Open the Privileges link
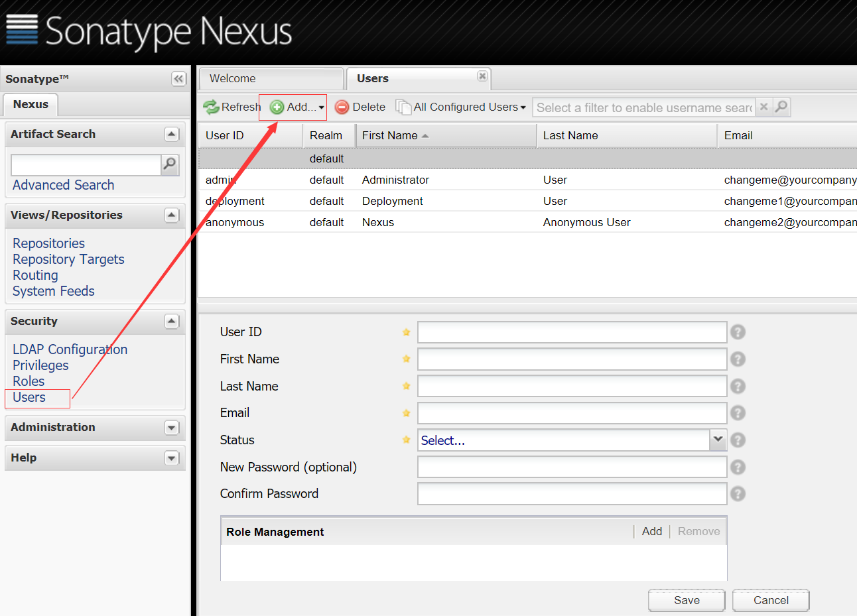 (x=40, y=365)
